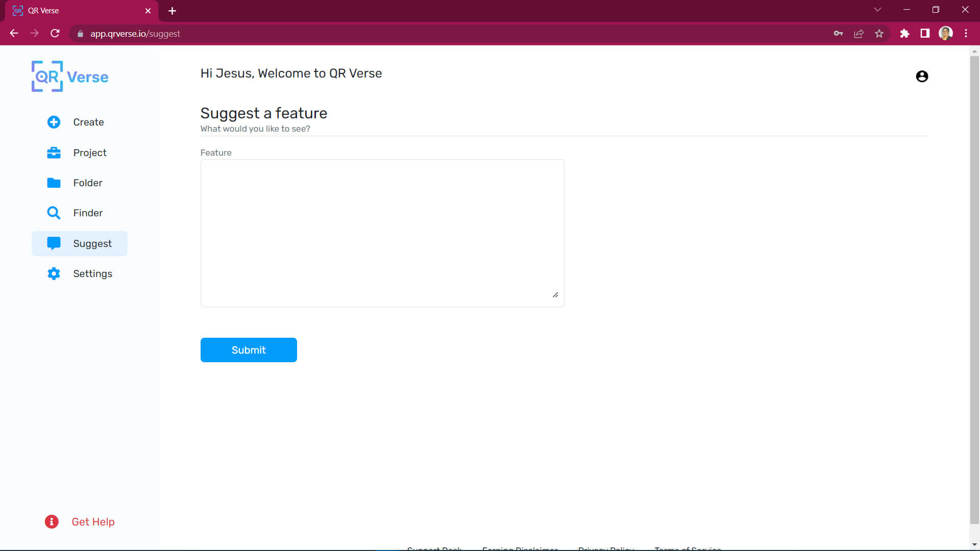Click the Finder magnifier icon
980x551 pixels.
54,213
